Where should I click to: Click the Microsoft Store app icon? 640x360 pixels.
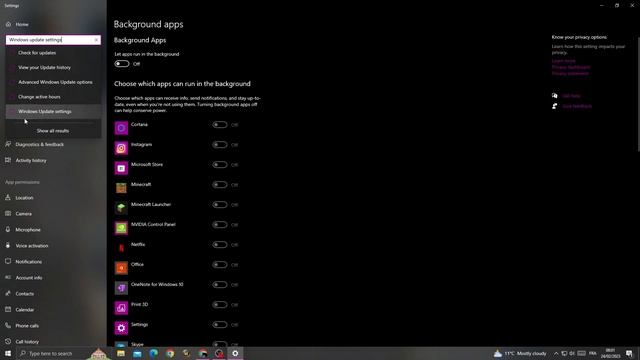click(x=121, y=168)
